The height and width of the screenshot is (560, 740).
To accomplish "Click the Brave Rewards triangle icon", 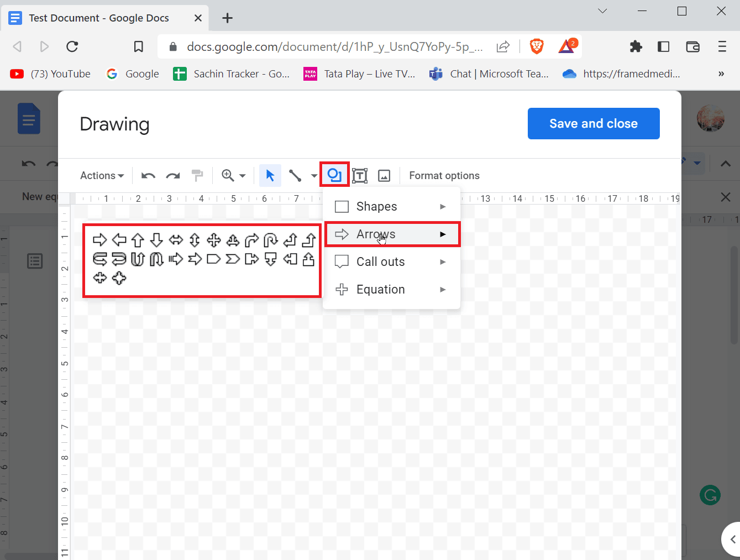I will [x=567, y=46].
